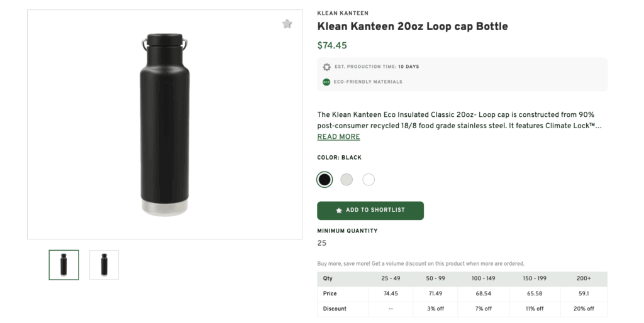Choose the 200+ quantity tier
This screenshot has width=644, height=323.
coord(584,278)
